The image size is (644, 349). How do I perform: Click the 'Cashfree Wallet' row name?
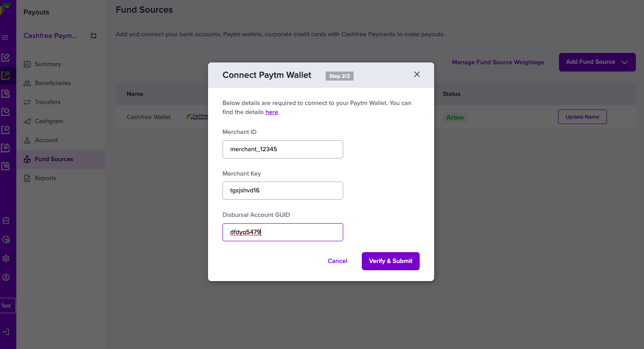(149, 117)
